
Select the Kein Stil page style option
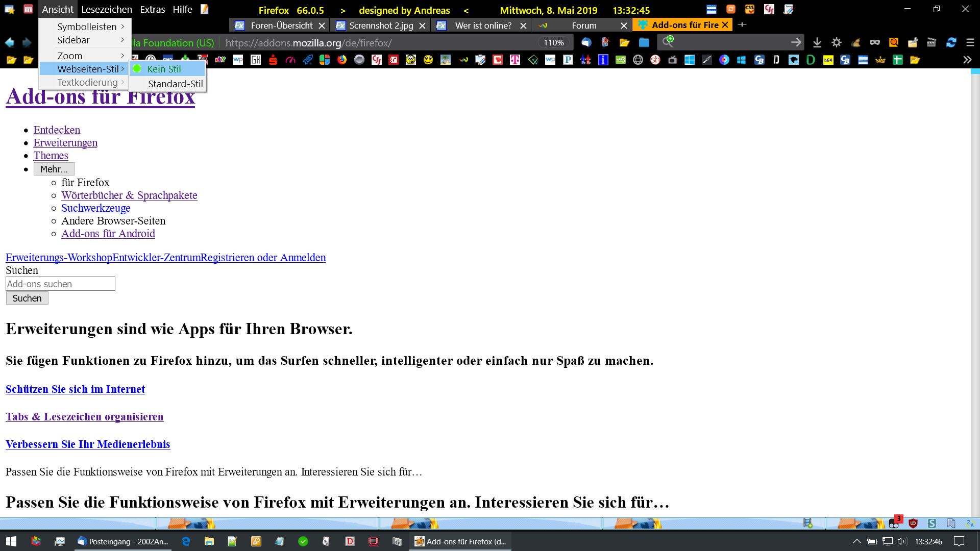tap(164, 69)
